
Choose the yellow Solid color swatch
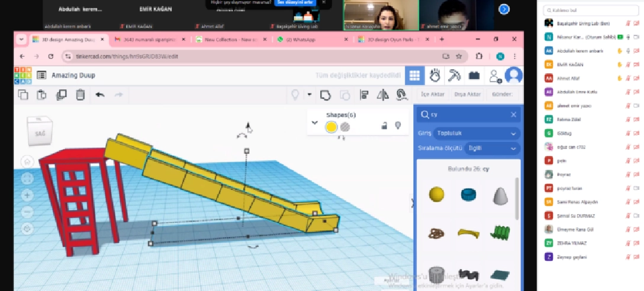(331, 127)
